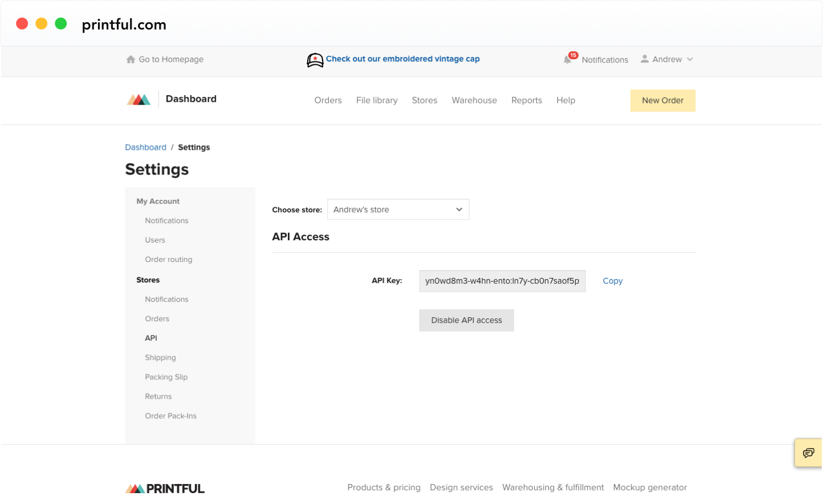
Task: Open the Notifications link in the top bar
Action: click(605, 60)
